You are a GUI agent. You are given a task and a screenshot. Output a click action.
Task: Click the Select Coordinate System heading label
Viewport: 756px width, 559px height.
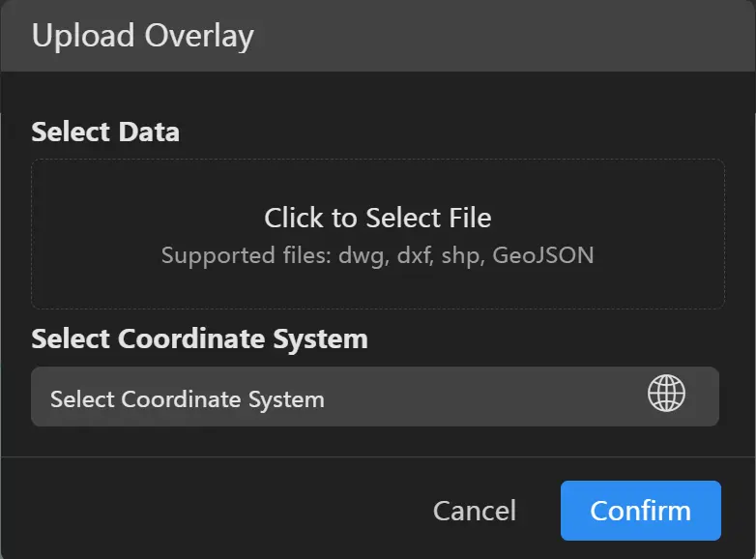point(199,338)
